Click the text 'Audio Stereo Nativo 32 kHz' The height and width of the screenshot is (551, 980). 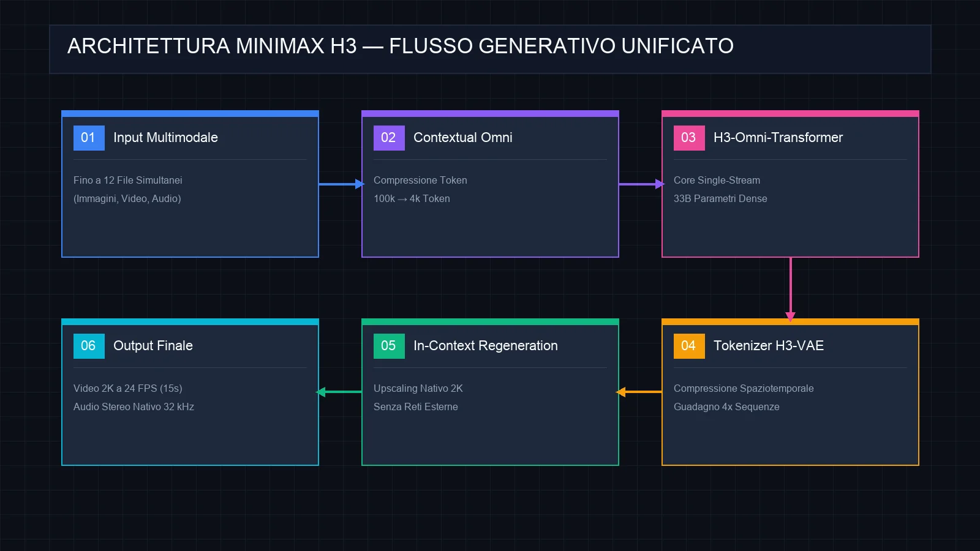pyautogui.click(x=134, y=407)
